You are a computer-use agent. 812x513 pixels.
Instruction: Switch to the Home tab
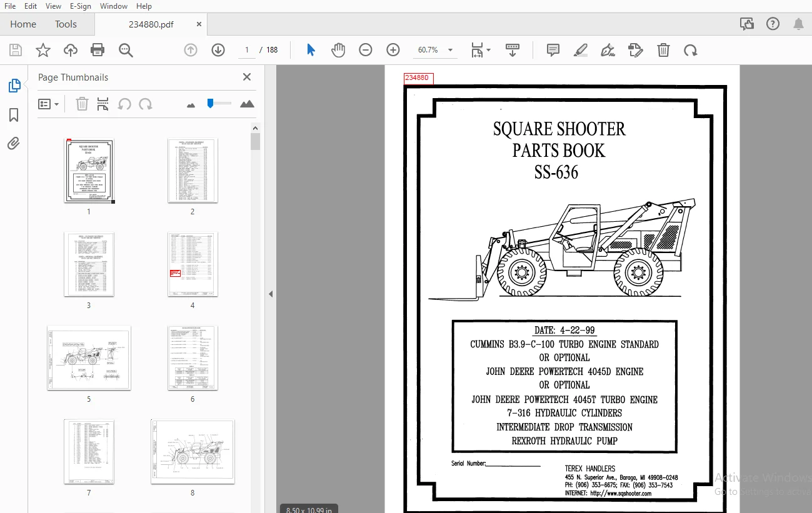tap(23, 24)
